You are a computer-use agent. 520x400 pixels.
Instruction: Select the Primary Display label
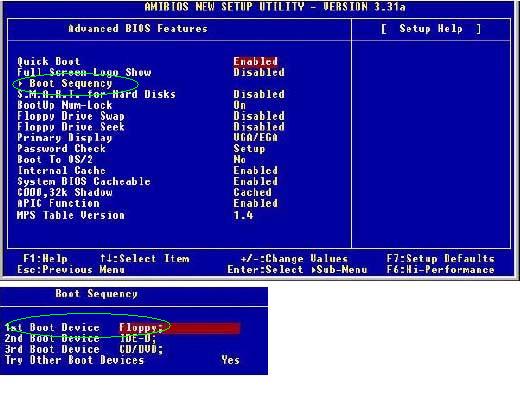pyautogui.click(x=65, y=137)
